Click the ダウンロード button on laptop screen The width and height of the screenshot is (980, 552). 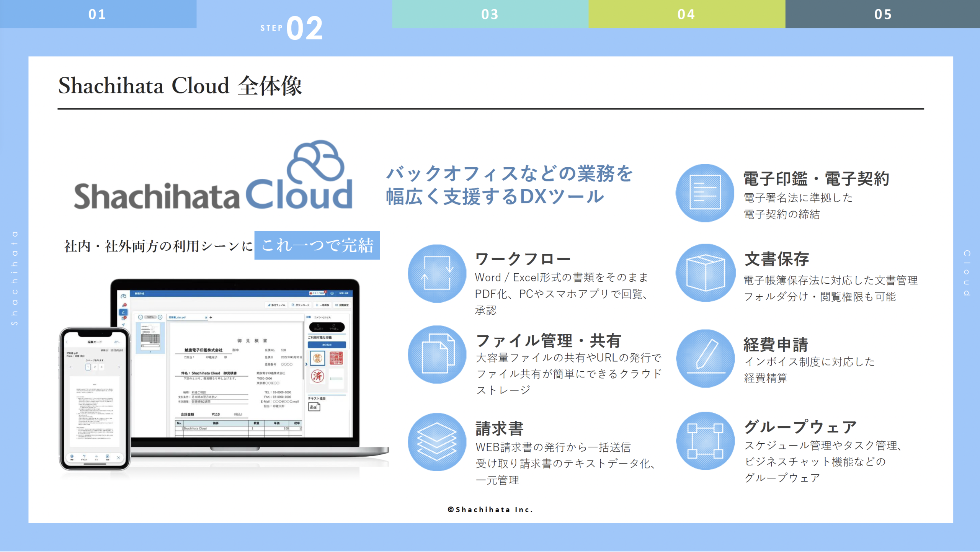(301, 305)
